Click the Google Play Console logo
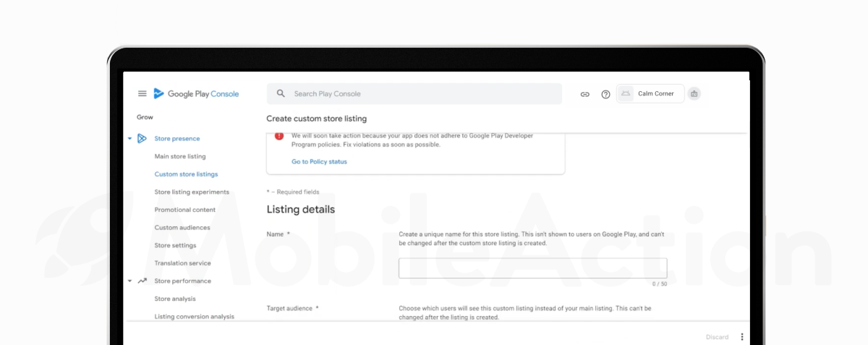The image size is (868, 345). [196, 94]
